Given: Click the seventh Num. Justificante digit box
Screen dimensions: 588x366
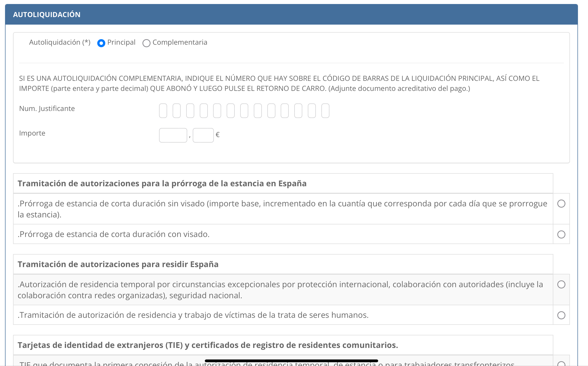Looking at the screenshot, I should tap(244, 111).
